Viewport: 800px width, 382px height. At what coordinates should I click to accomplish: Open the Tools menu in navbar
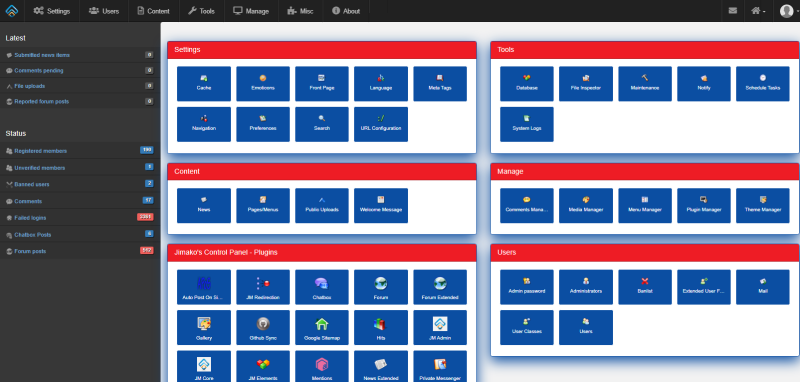(202, 11)
